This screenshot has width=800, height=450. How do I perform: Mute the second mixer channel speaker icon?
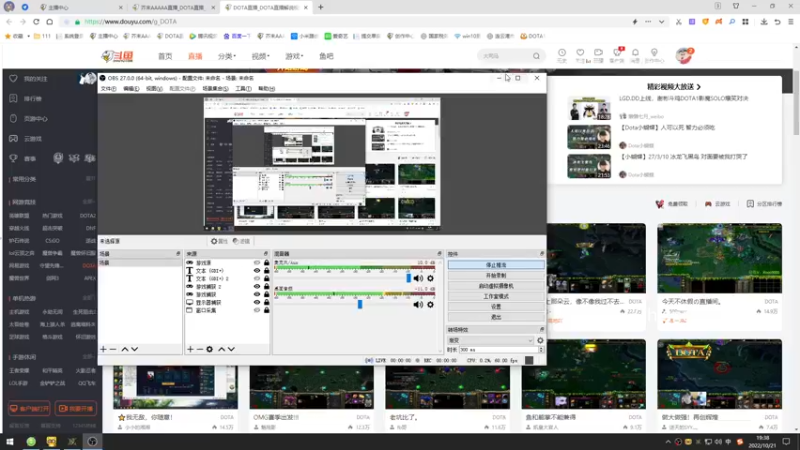(418, 305)
